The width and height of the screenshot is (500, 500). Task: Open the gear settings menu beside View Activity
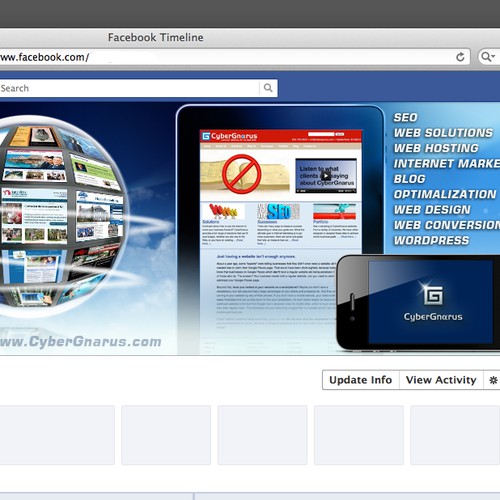coord(493,380)
